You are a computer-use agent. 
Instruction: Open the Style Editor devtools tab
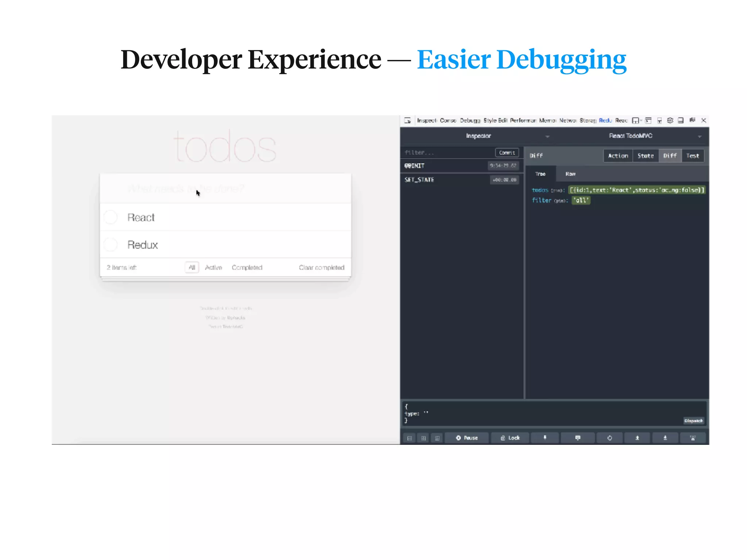(x=495, y=120)
